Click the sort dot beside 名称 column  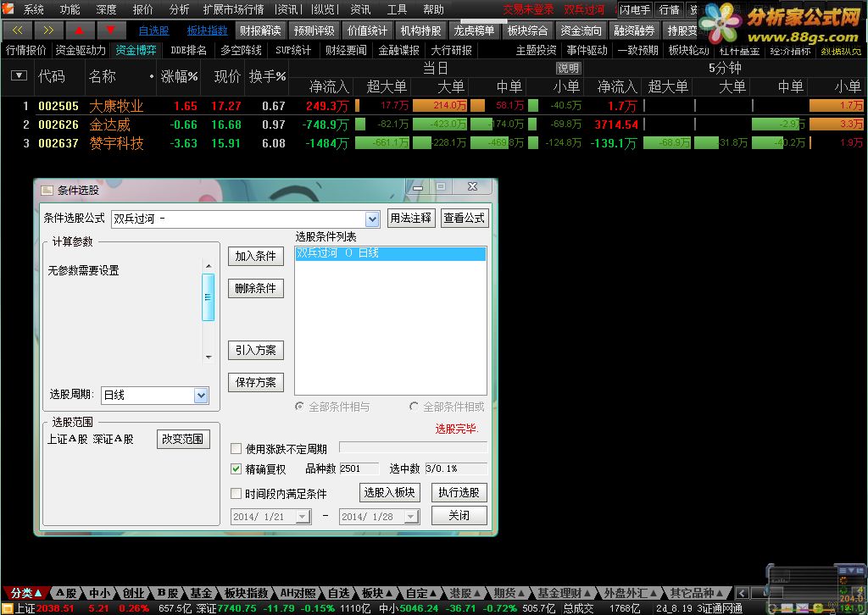(151, 76)
